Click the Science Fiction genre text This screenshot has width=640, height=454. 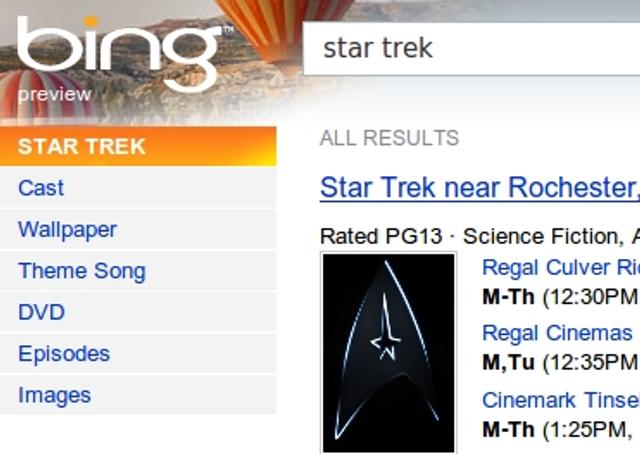coord(541,236)
